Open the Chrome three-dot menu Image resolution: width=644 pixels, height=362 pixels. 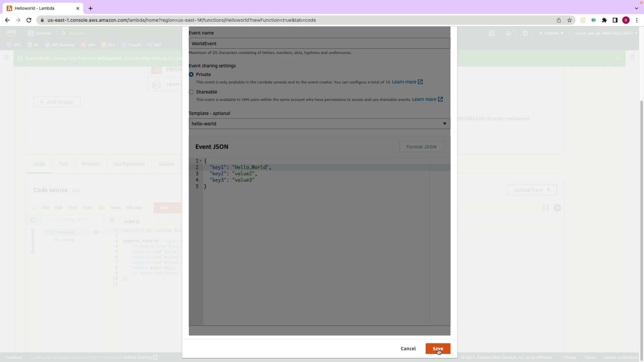point(637,20)
